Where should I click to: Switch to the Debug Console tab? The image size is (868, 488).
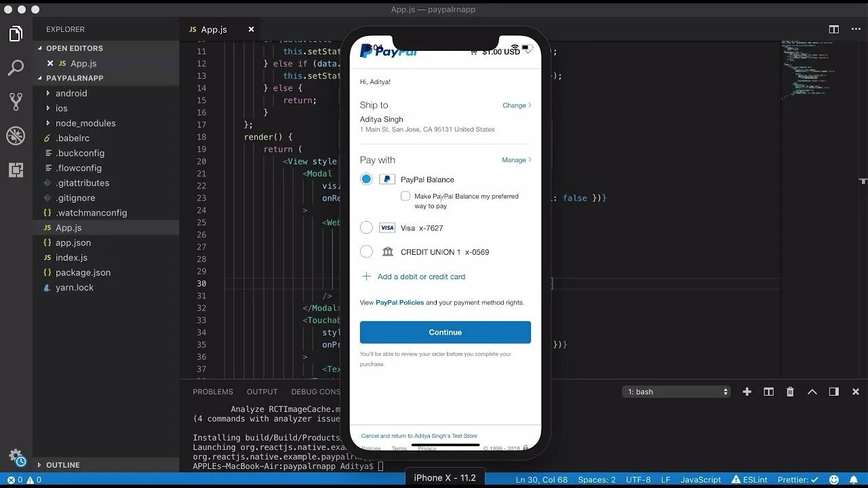coord(316,392)
